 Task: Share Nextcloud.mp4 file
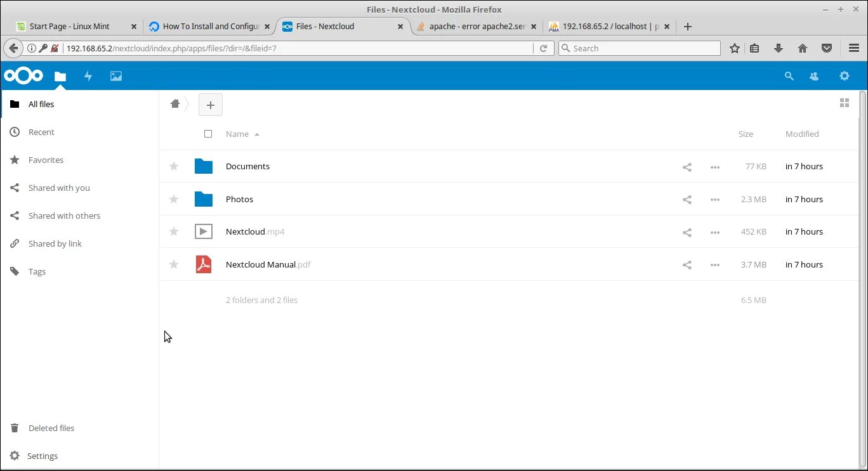(687, 232)
